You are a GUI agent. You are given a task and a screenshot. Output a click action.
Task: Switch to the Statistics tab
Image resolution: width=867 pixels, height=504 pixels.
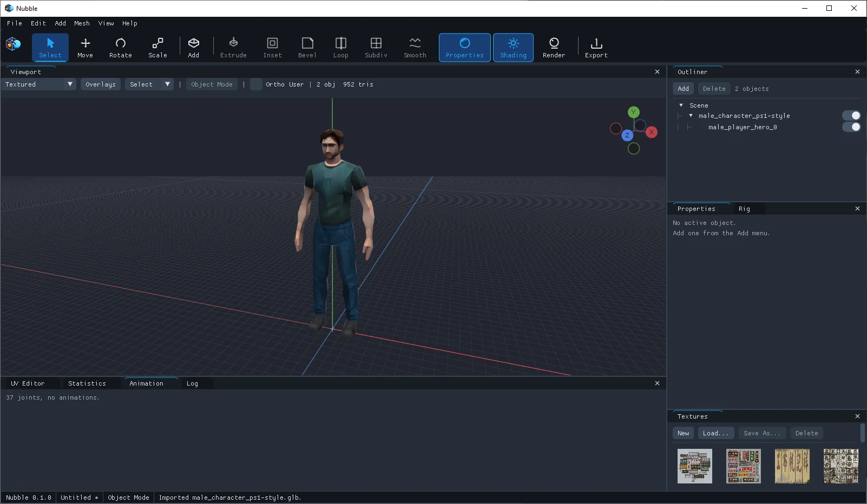87,383
